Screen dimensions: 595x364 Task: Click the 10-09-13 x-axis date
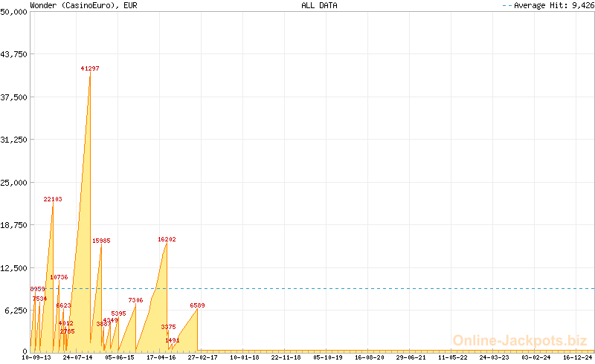click(36, 357)
